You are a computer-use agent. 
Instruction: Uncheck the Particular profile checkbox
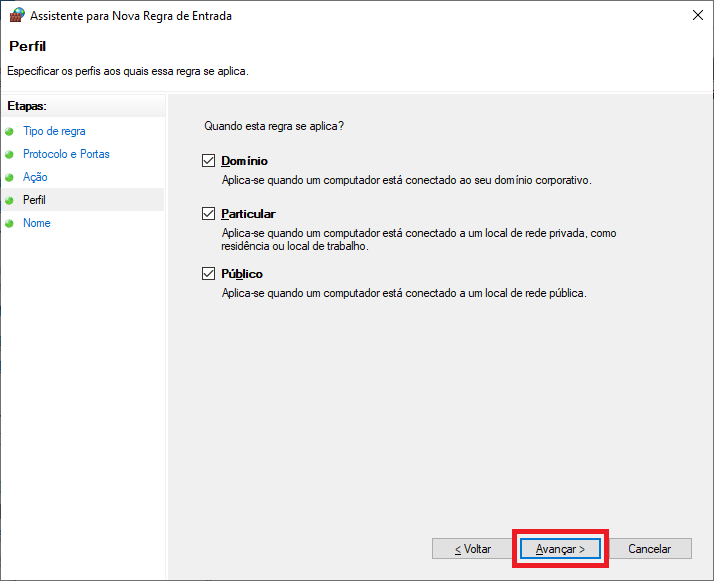(x=209, y=214)
